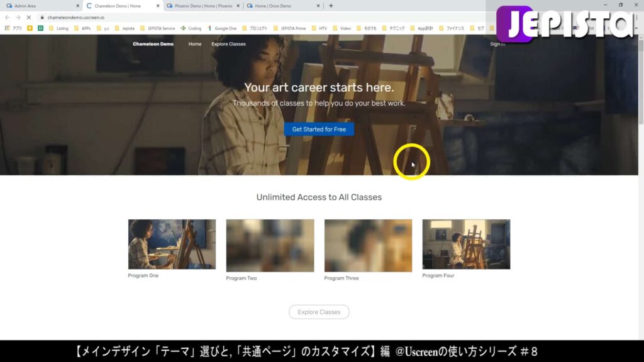Close the Admin Area tab
This screenshot has height=362, width=644.
pos(77,6)
